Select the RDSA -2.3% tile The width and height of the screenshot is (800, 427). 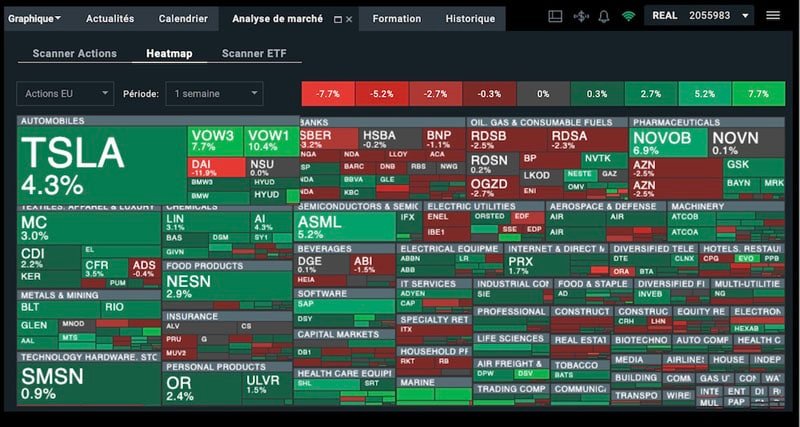588,139
